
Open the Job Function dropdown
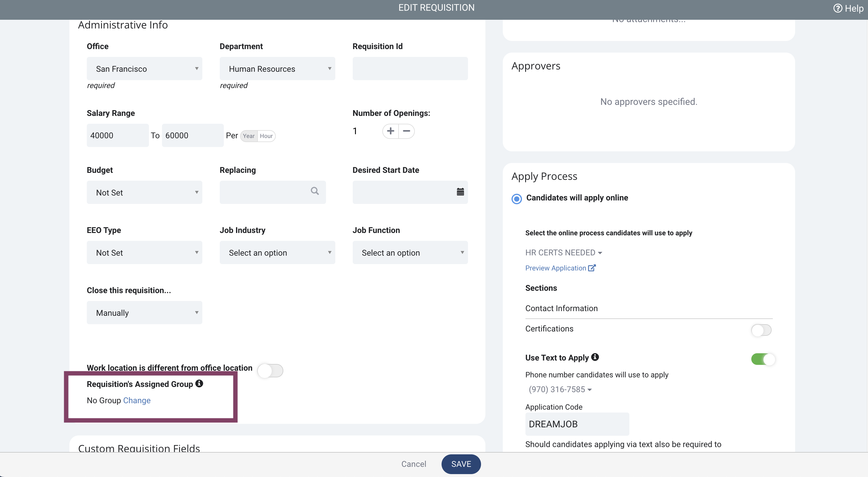point(410,252)
